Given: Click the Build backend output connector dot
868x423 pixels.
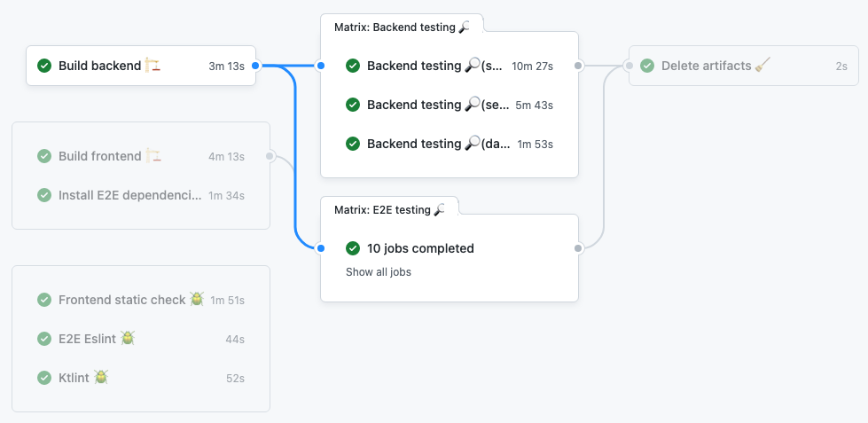Looking at the screenshot, I should tap(255, 66).
